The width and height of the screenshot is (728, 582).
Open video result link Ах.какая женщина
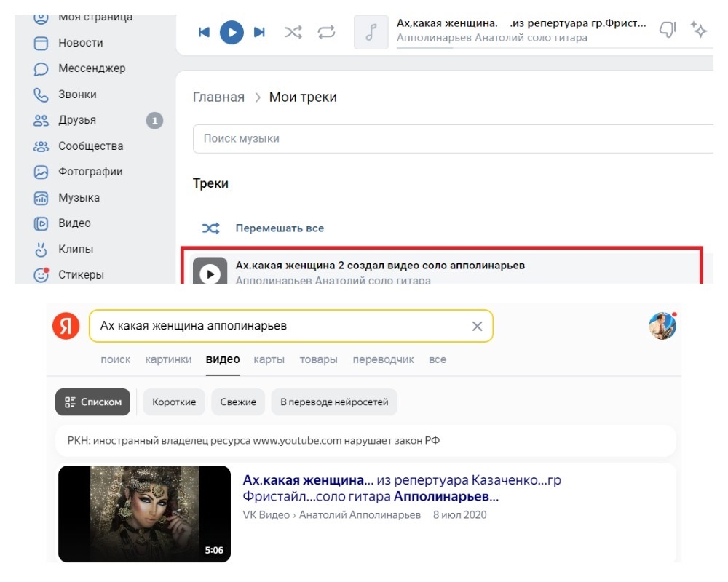point(402,487)
